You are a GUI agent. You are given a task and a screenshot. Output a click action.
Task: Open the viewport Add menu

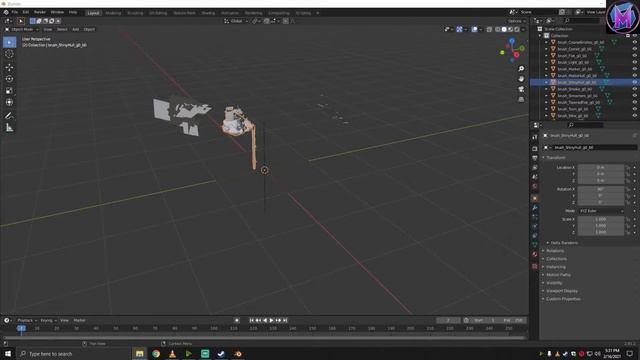tap(76, 29)
